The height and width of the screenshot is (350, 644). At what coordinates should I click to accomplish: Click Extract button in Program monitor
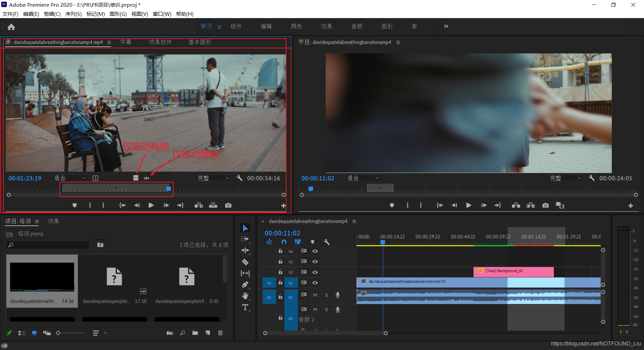pyautogui.click(x=531, y=205)
